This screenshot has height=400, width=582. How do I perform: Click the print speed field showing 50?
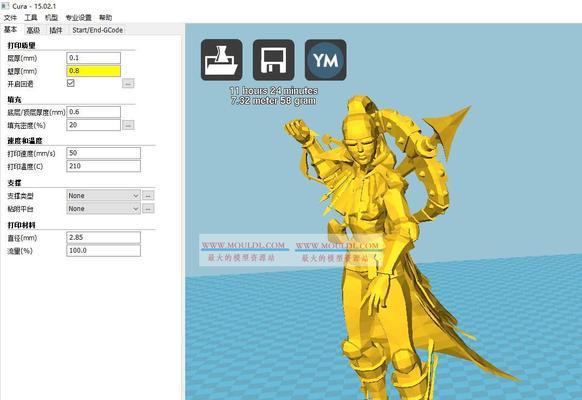104,153
